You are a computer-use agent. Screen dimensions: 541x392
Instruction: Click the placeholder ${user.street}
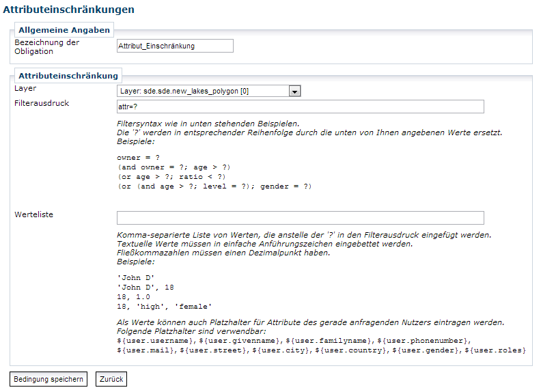(x=213, y=350)
